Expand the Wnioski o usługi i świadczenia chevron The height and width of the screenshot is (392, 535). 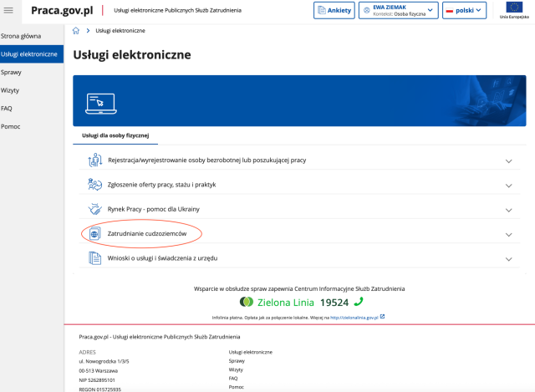pyautogui.click(x=508, y=259)
